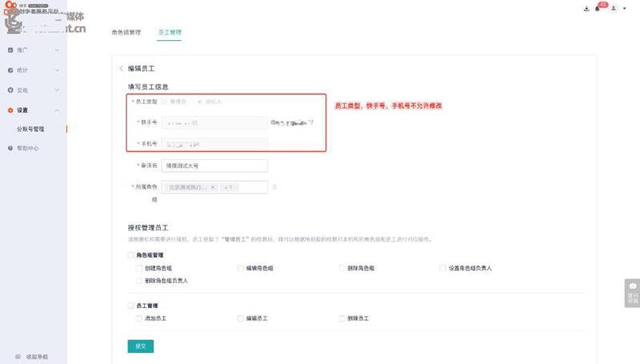Click the green 提交 submit button

140,346
